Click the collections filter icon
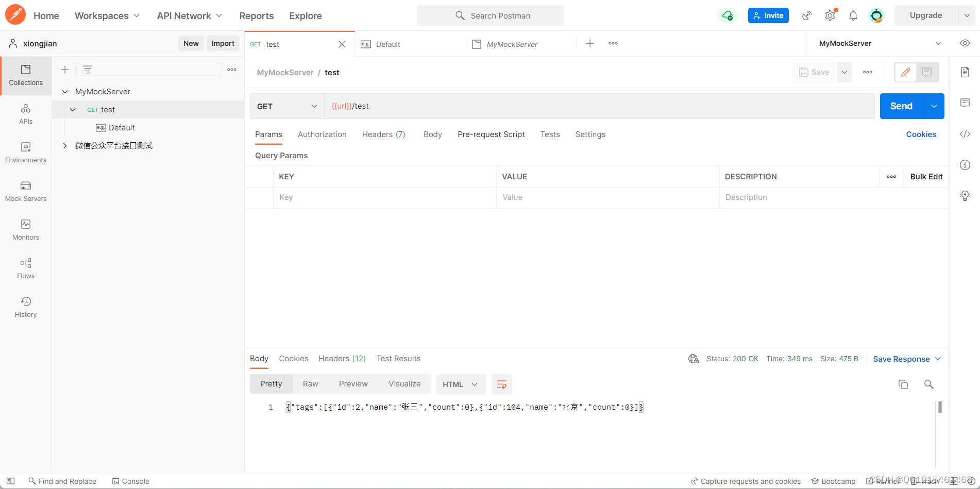The image size is (980, 489). pos(88,70)
